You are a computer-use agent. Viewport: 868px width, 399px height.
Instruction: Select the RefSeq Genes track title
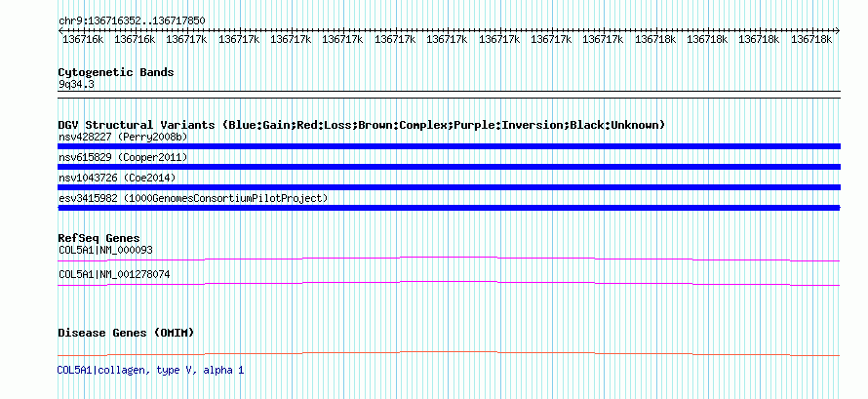[x=99, y=238]
